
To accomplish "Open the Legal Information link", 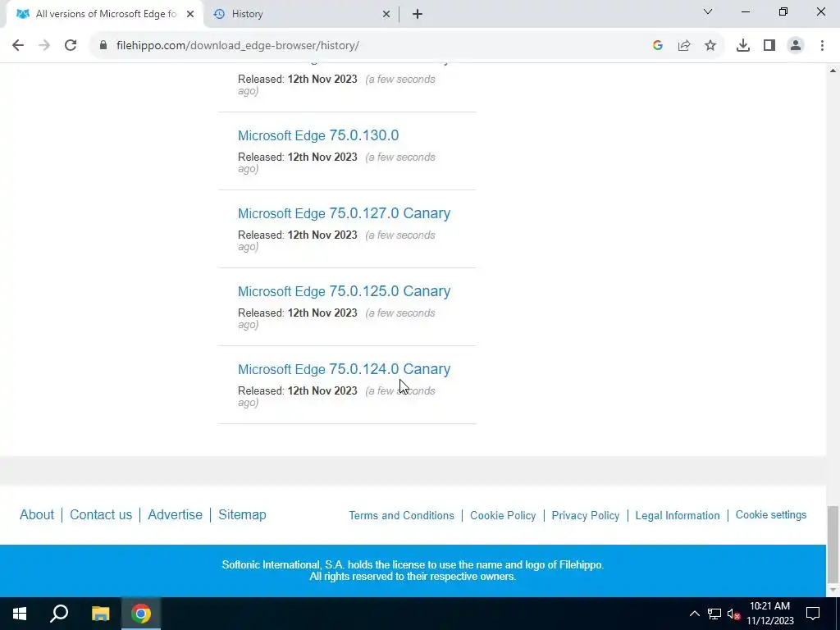I will click(678, 515).
